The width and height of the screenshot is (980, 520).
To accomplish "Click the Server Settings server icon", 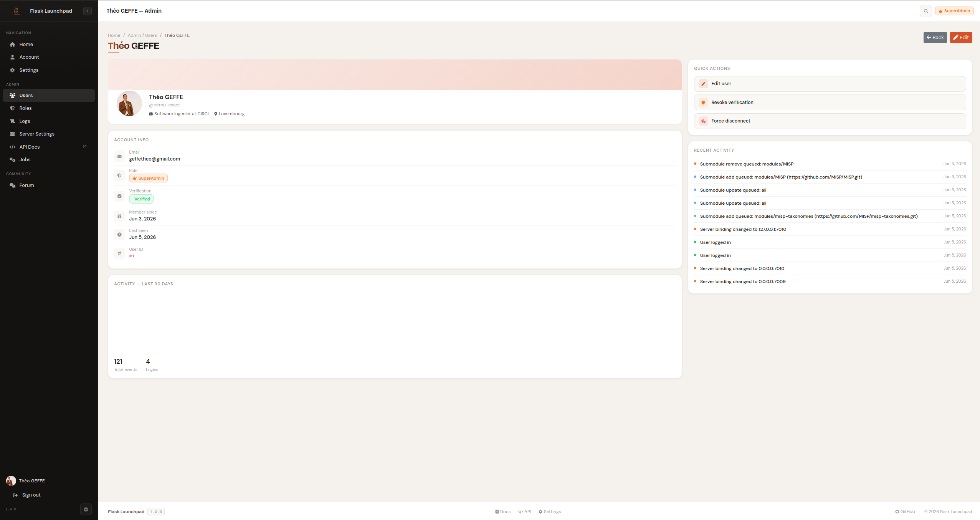I will pos(12,134).
